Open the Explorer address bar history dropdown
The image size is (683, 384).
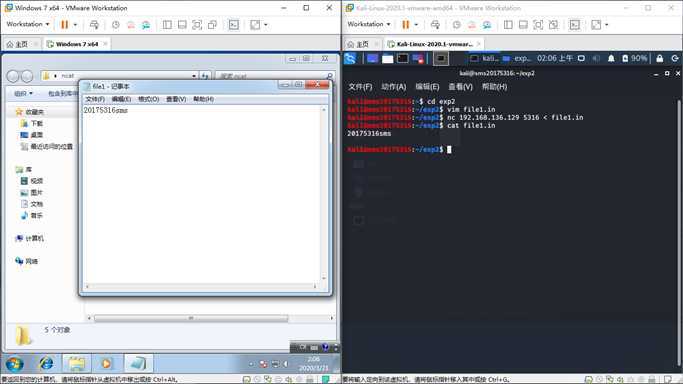(194, 76)
